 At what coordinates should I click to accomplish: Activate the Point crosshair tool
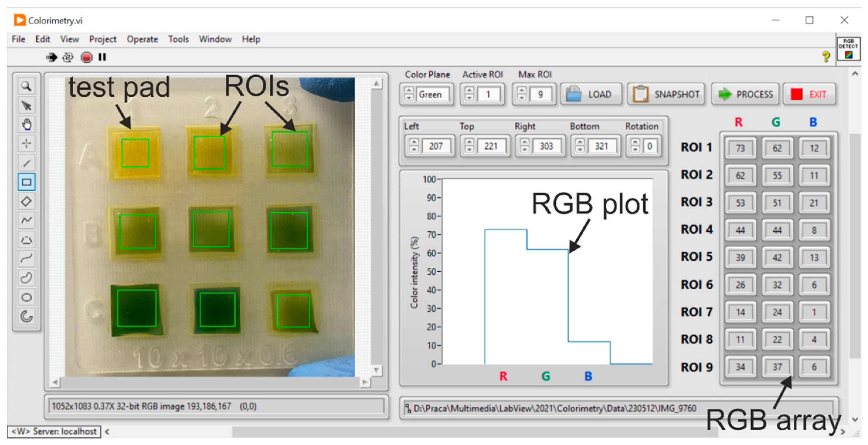coord(26,144)
